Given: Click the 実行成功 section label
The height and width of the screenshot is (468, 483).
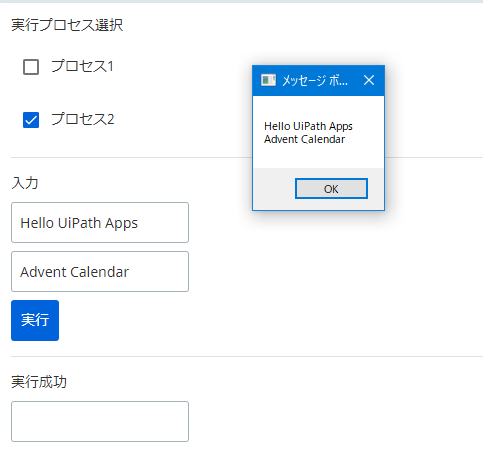Looking at the screenshot, I should coord(39,382).
